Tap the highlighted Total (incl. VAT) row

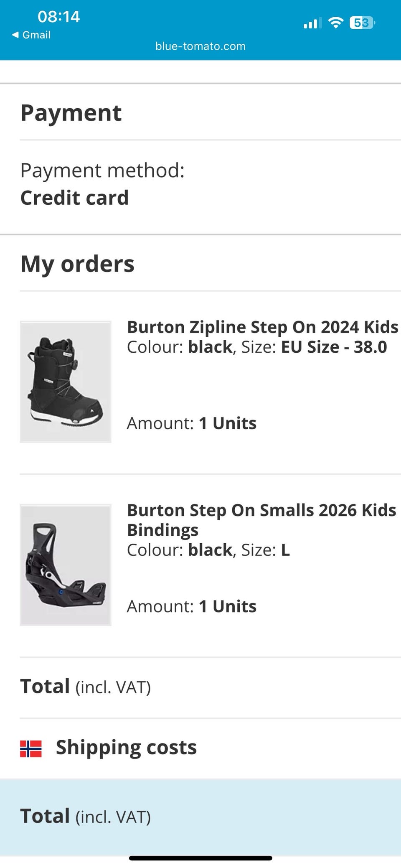(x=200, y=816)
